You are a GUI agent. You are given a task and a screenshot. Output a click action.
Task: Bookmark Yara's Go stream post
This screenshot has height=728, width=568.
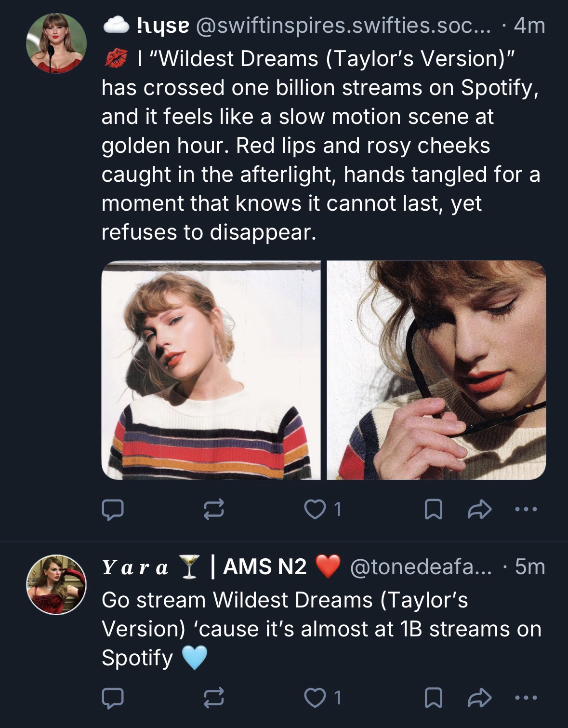click(433, 698)
